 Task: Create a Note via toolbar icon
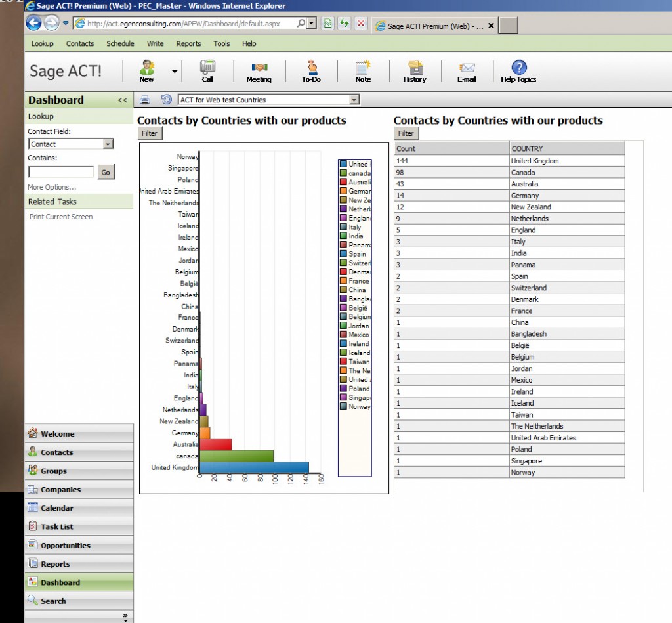click(363, 68)
